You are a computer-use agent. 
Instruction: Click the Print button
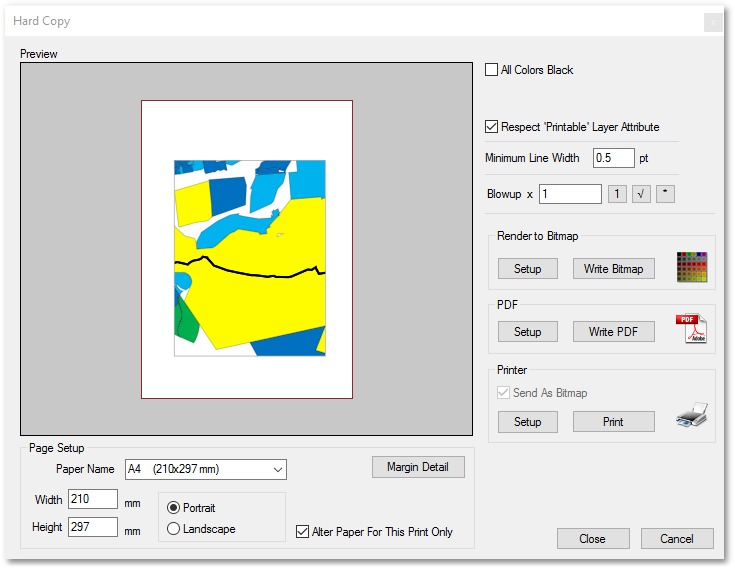coord(614,421)
